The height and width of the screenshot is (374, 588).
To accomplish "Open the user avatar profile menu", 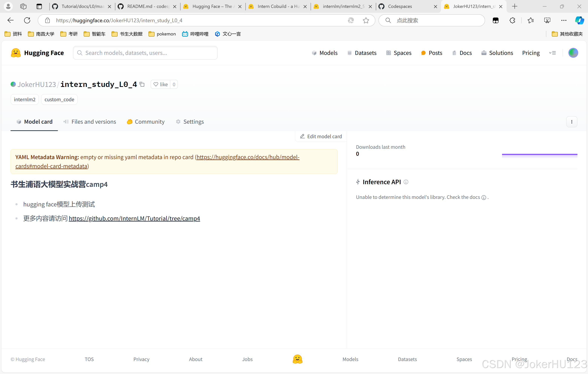I will pyautogui.click(x=573, y=53).
